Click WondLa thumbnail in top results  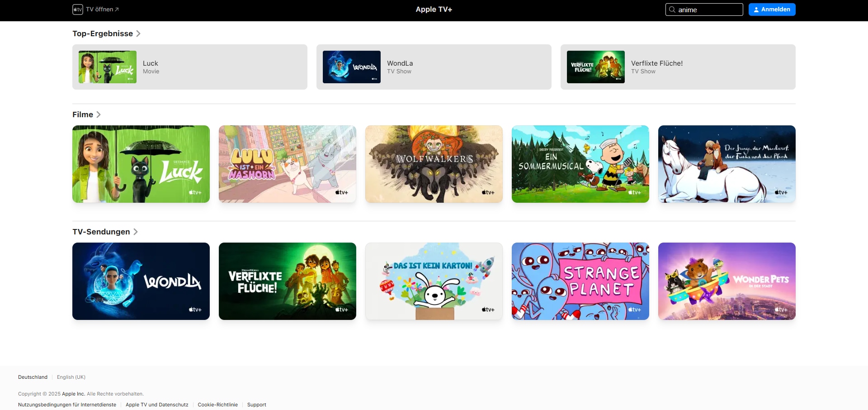(x=352, y=67)
